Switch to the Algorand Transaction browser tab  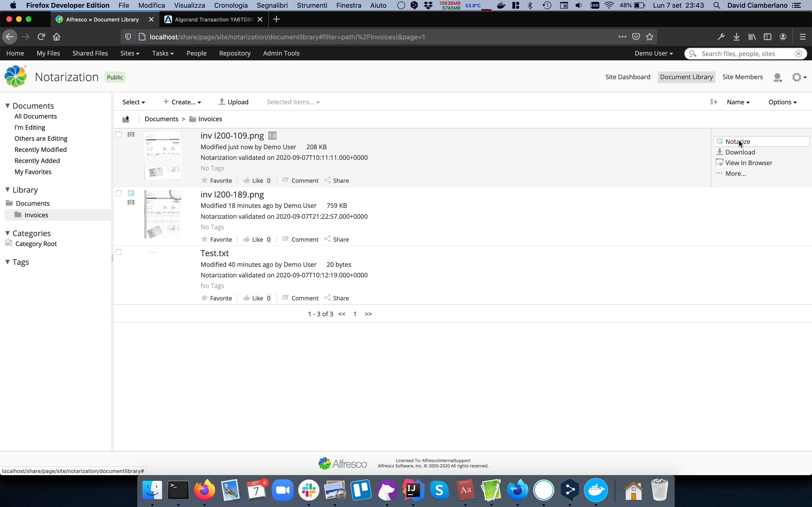point(214,20)
